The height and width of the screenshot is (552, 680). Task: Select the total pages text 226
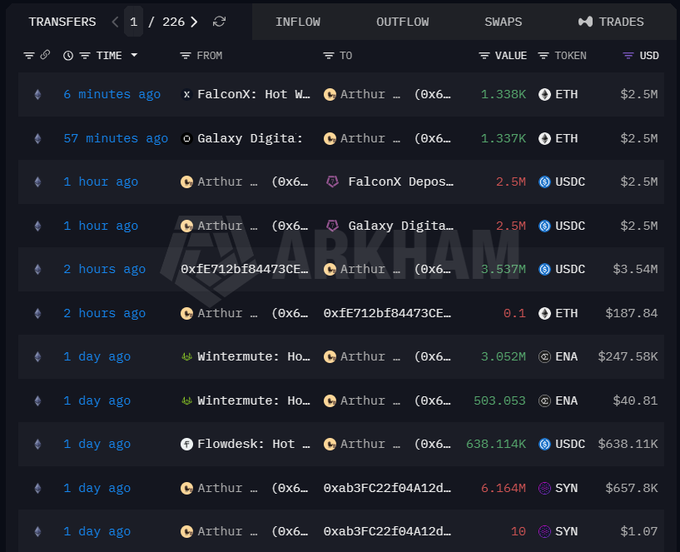173,22
